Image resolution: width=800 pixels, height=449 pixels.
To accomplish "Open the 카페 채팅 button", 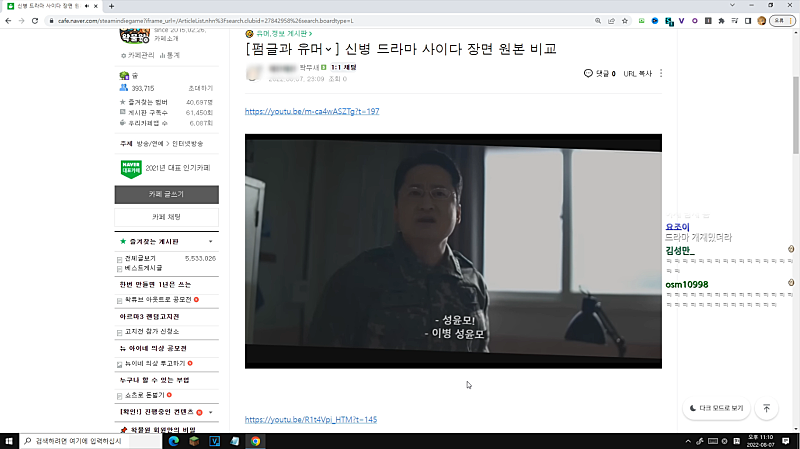I will pyautogui.click(x=166, y=217).
